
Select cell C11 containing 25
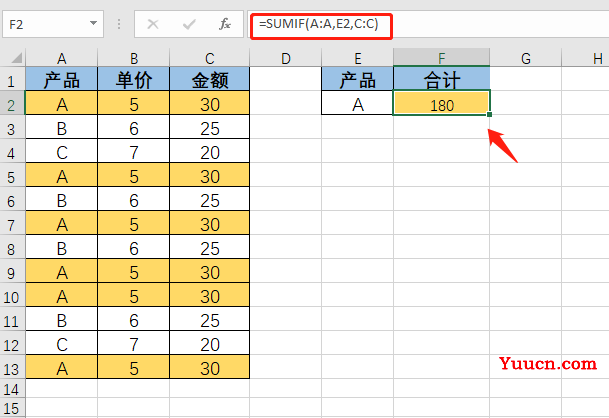point(210,321)
